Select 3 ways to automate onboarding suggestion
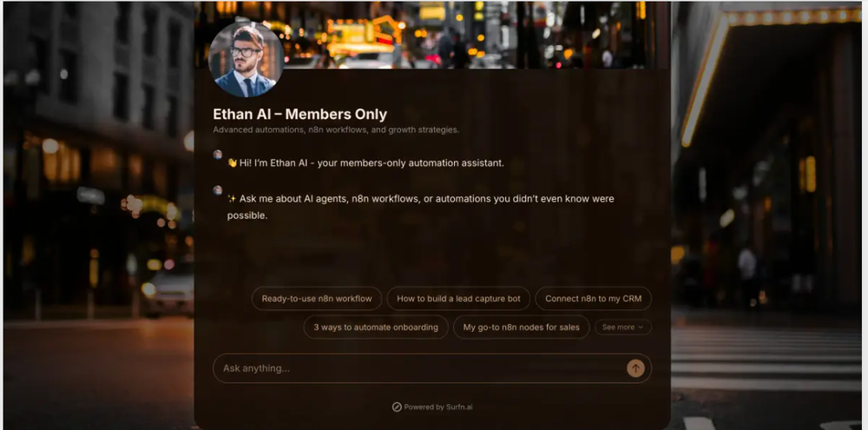This screenshot has width=868, height=430. [376, 327]
